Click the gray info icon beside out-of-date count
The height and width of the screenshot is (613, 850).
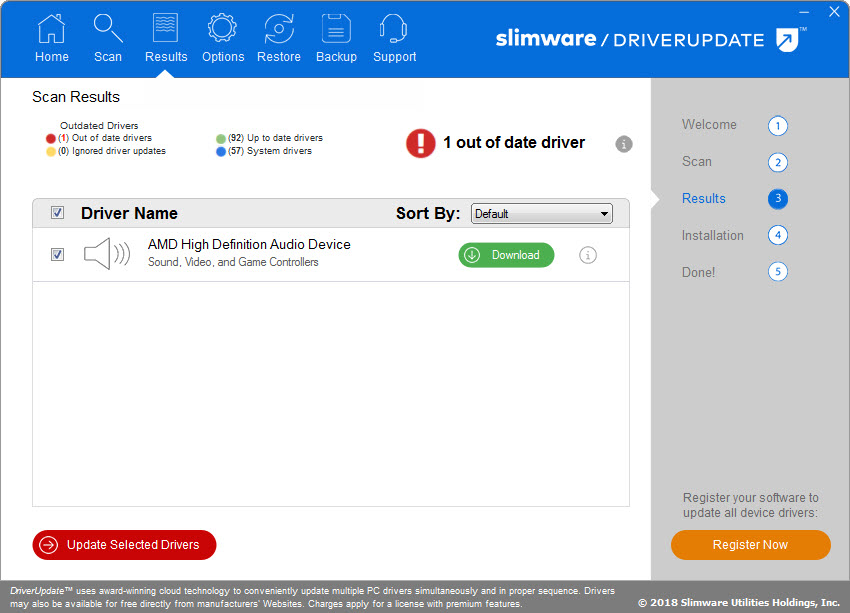623,144
